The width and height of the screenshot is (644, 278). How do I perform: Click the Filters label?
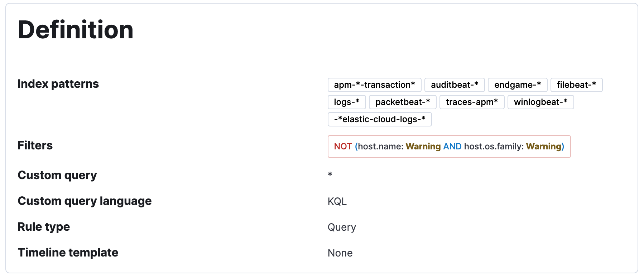35,145
